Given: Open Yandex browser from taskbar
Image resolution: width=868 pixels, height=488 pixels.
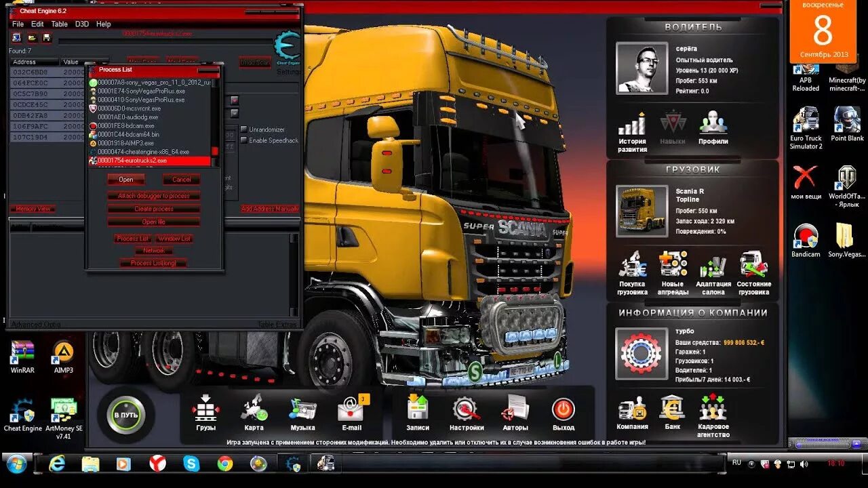Looking at the screenshot, I should click(x=157, y=464).
